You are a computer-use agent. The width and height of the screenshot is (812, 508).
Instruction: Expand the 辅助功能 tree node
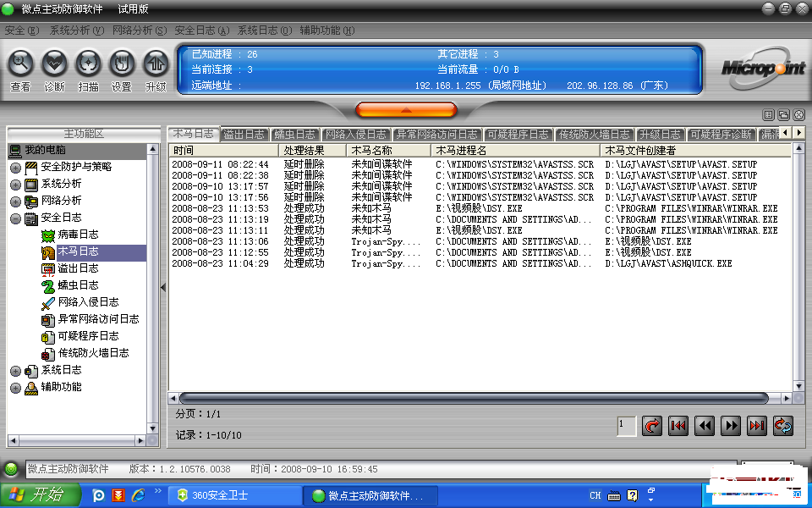pyautogui.click(x=15, y=389)
